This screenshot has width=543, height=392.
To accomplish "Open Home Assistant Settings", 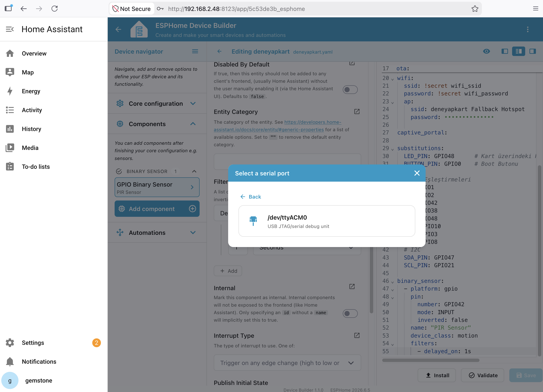I will coord(54,343).
